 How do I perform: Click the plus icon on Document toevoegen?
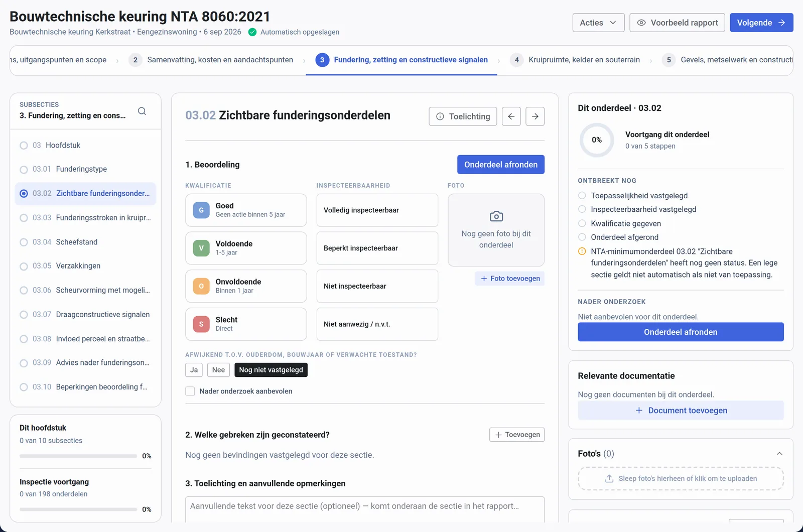click(x=639, y=411)
